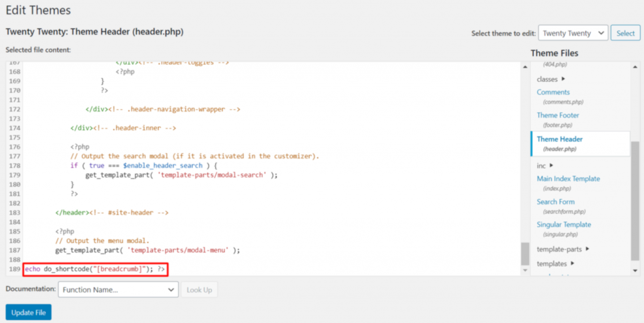Expand the templates folder arrow
Screen dimensions: 644x323
click(x=572, y=263)
